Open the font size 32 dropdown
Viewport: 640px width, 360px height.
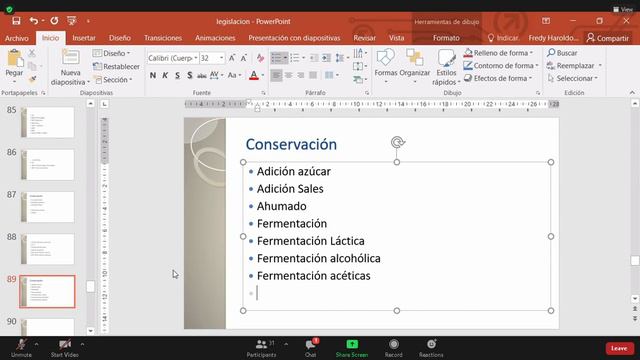[221, 58]
